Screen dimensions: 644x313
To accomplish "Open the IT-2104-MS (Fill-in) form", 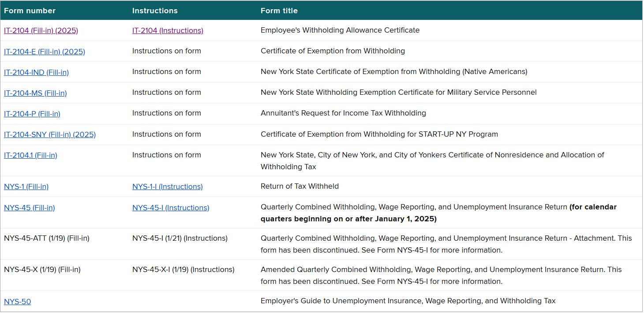I will coord(35,93).
